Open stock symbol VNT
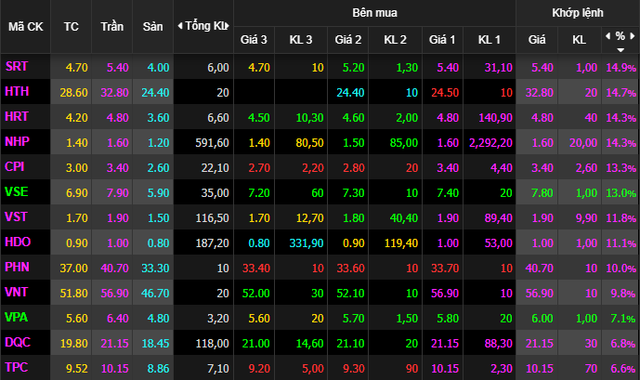 pyautogui.click(x=16, y=292)
